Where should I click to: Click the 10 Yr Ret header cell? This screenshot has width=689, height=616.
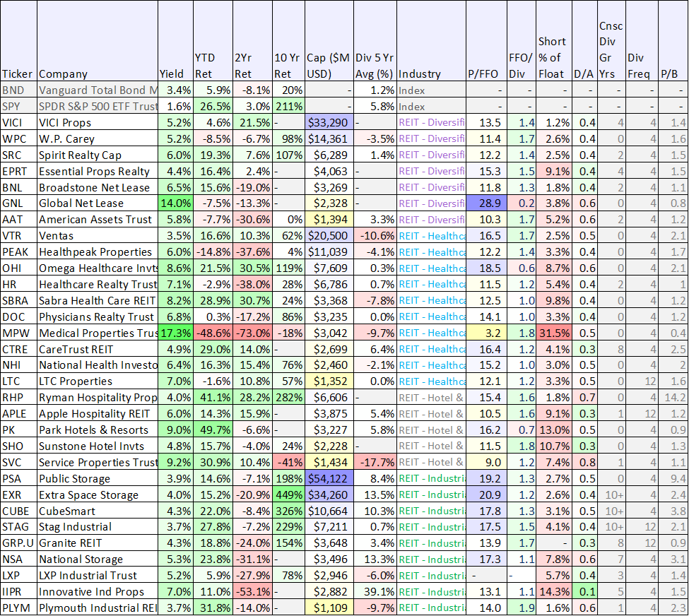click(288, 41)
